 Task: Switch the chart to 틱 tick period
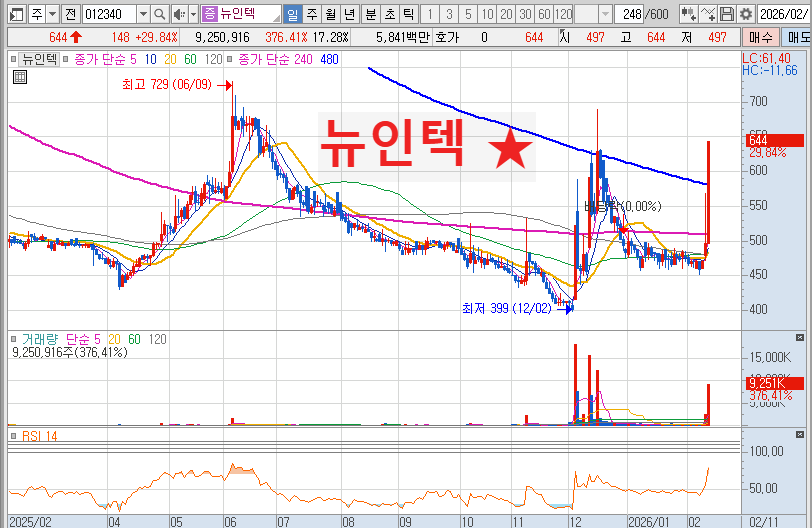tap(409, 14)
